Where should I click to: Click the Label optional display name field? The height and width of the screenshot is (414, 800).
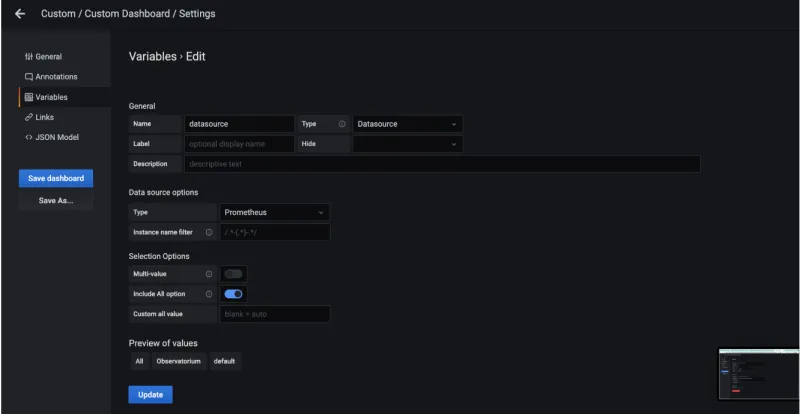[x=239, y=144]
